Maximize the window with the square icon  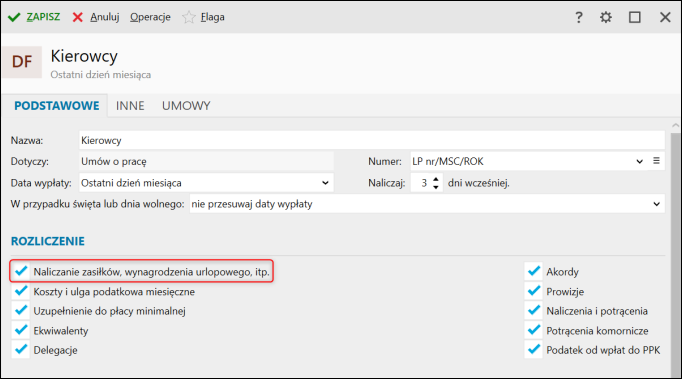tap(635, 17)
